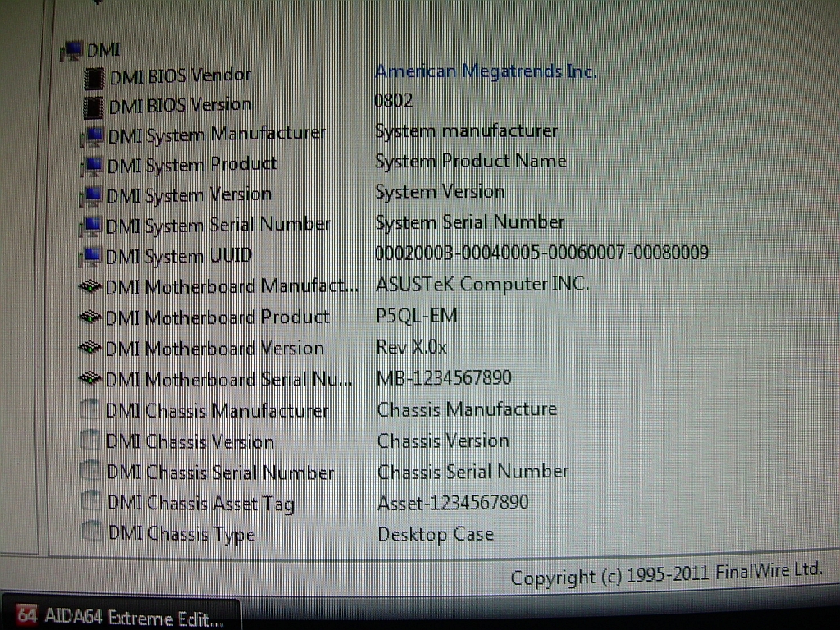Select the 'Chassis Serial Number' value
The width and height of the screenshot is (840, 630).
click(473, 472)
